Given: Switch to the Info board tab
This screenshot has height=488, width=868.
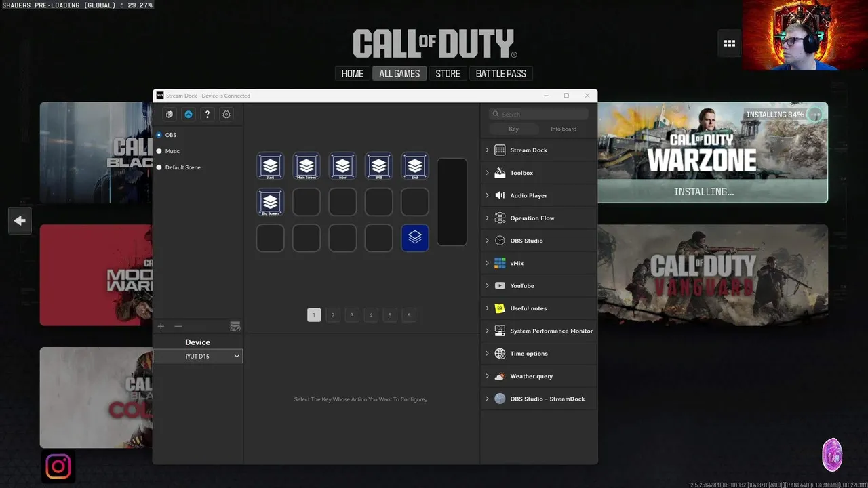Looking at the screenshot, I should point(564,129).
